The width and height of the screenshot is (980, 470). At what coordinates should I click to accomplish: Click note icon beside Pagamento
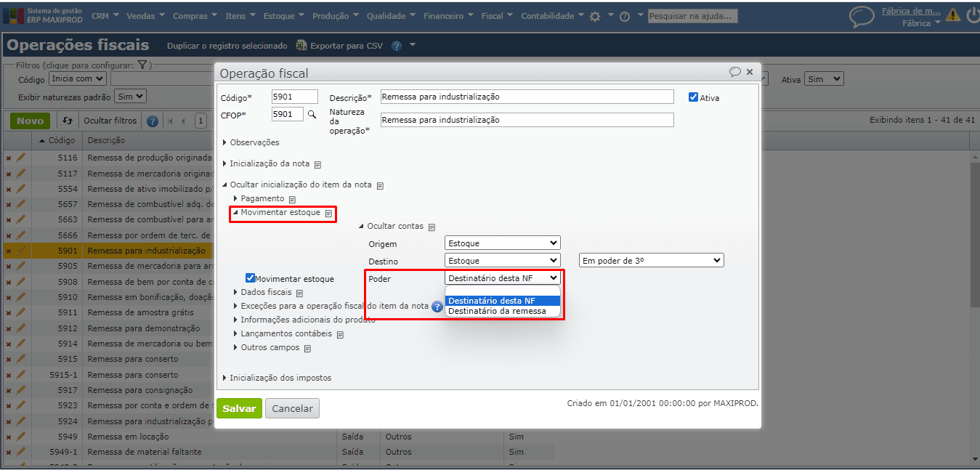[x=292, y=199]
